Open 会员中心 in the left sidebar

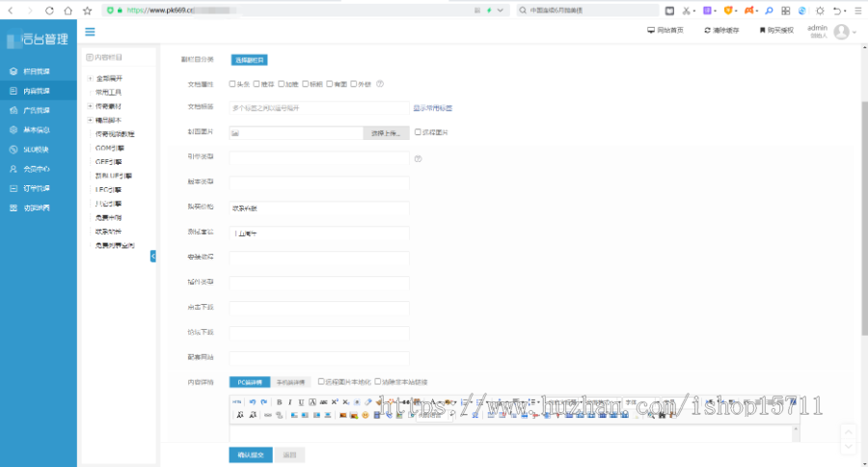[x=39, y=169]
